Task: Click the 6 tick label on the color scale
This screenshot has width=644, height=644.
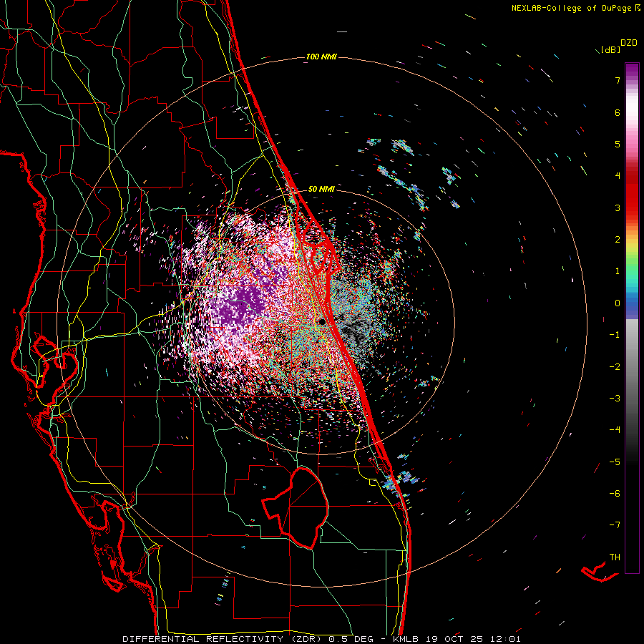Action: (618, 112)
